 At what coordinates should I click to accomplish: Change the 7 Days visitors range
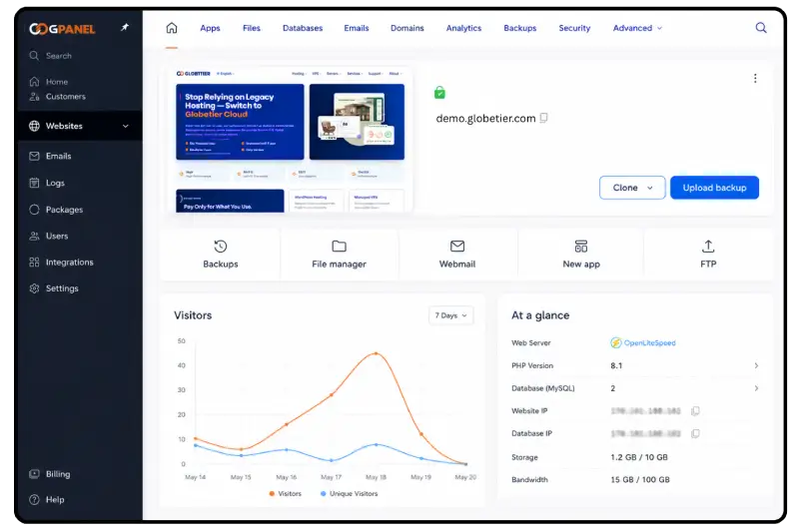451,315
